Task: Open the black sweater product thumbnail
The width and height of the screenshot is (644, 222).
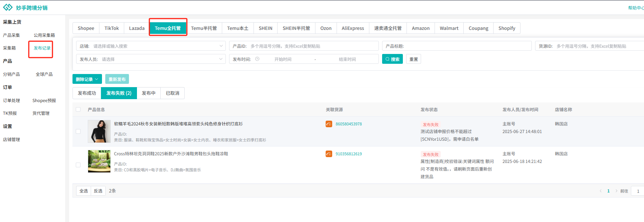Action: [x=99, y=131]
